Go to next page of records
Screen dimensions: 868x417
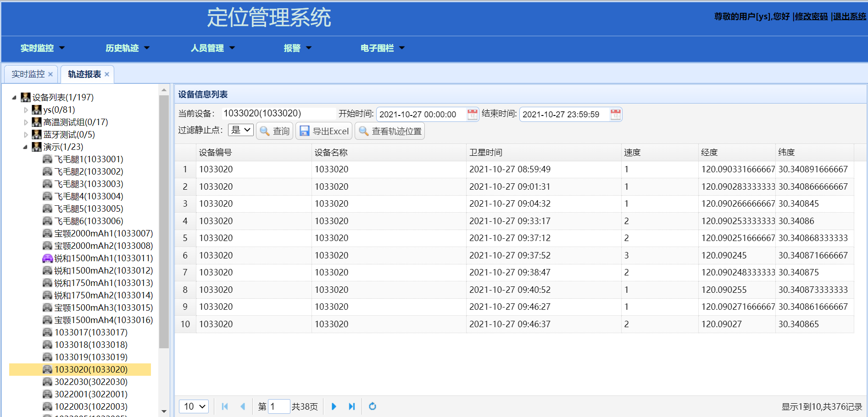[x=334, y=406]
